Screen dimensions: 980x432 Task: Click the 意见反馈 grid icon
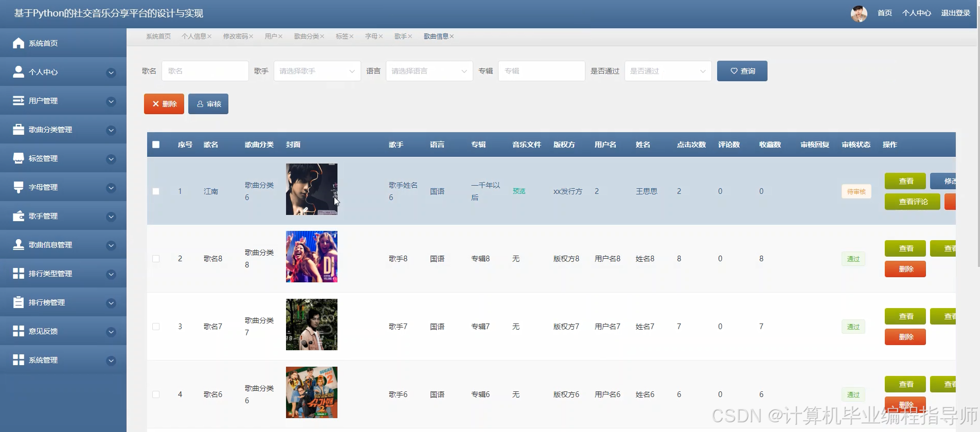[19, 331]
